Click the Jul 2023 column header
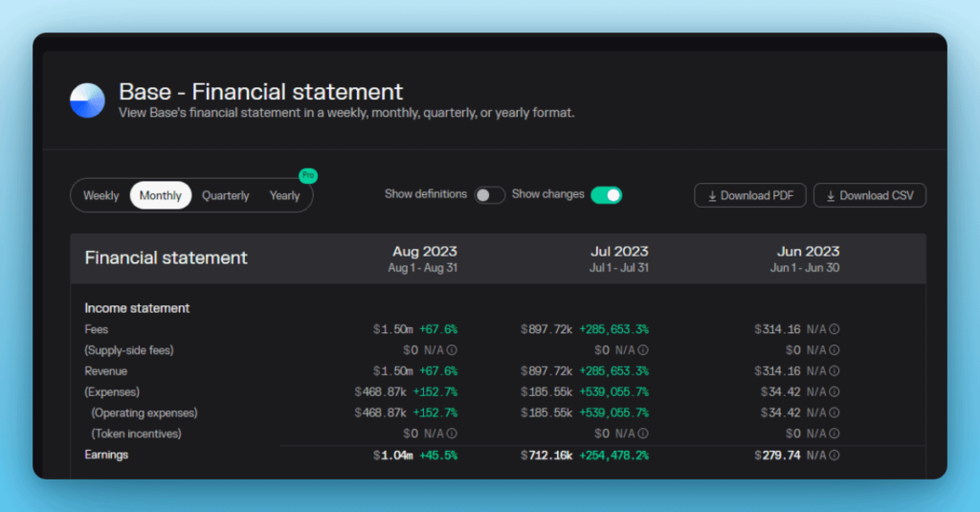The width and height of the screenshot is (980, 512). tap(618, 258)
